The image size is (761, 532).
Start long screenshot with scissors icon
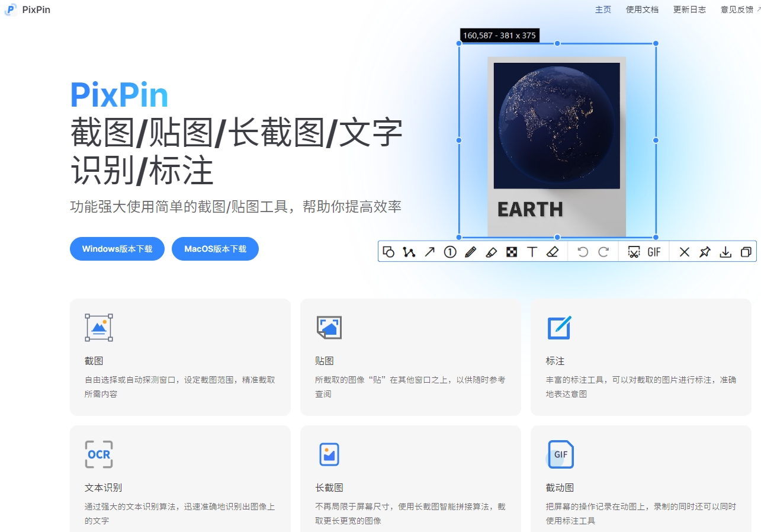(x=634, y=252)
